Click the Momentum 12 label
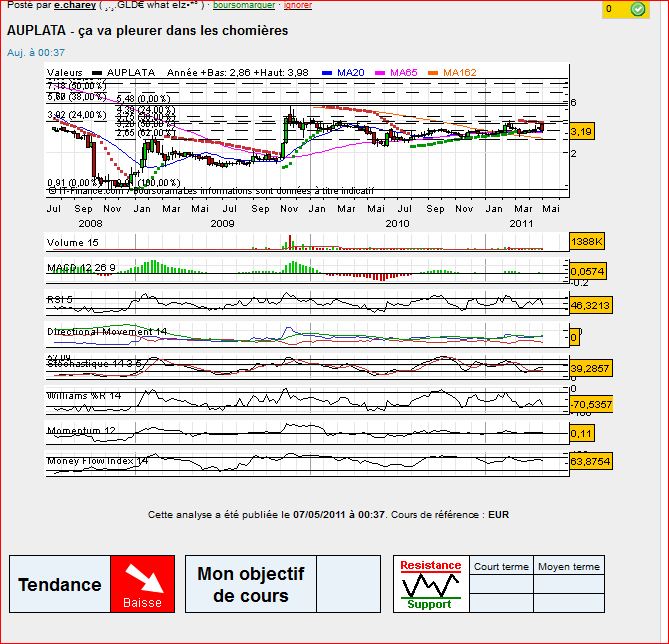 (81, 430)
